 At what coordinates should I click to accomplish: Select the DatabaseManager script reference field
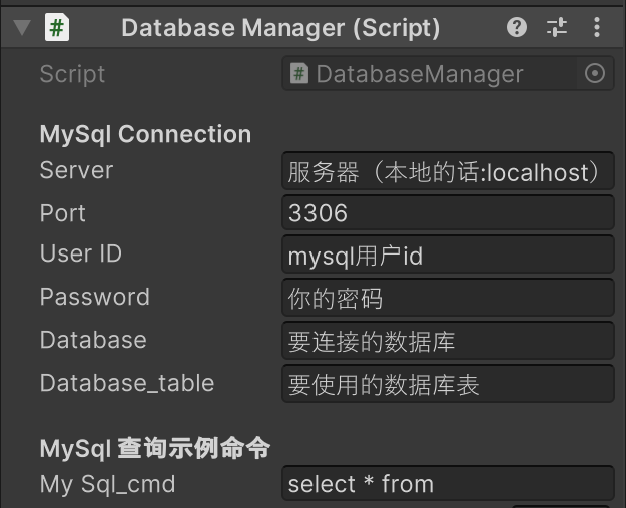point(448,73)
